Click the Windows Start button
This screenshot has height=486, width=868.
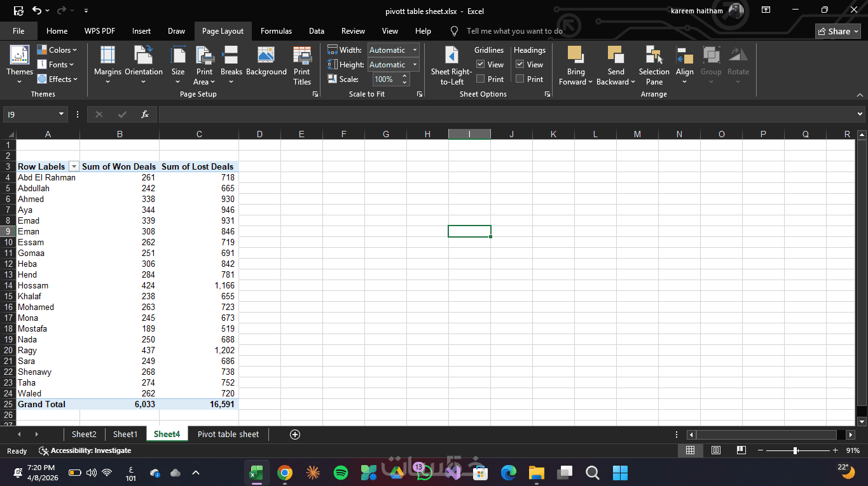620,473
